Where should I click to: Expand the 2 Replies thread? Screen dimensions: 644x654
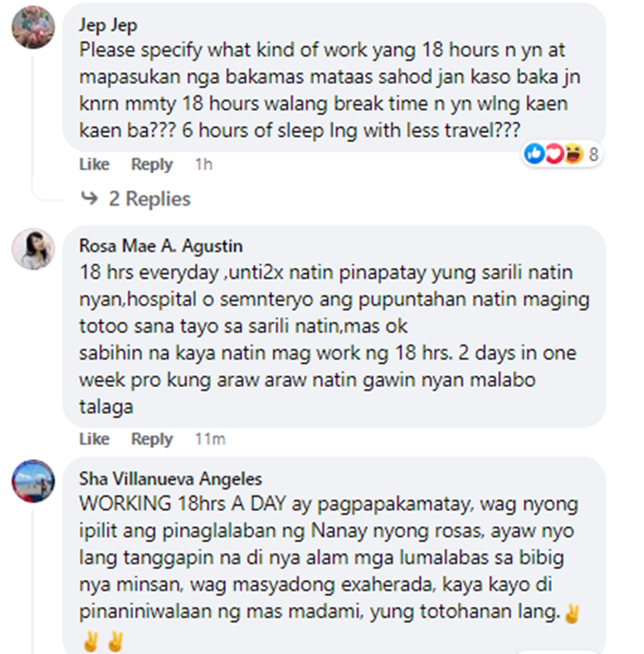pos(149,198)
